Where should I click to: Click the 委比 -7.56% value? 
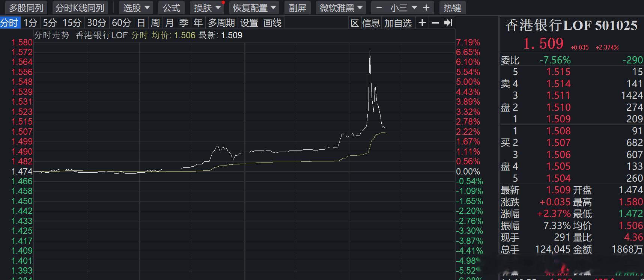555,60
